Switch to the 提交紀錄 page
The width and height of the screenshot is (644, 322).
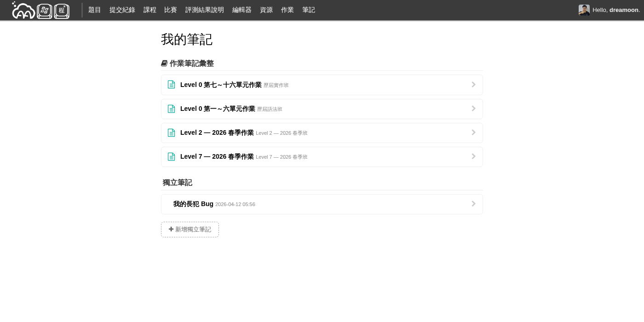(x=122, y=10)
